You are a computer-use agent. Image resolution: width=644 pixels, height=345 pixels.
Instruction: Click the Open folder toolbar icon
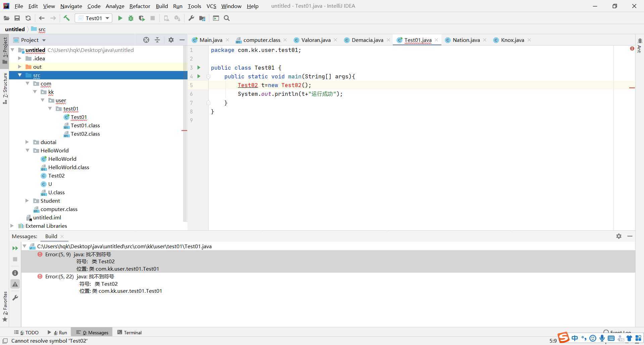(6, 18)
